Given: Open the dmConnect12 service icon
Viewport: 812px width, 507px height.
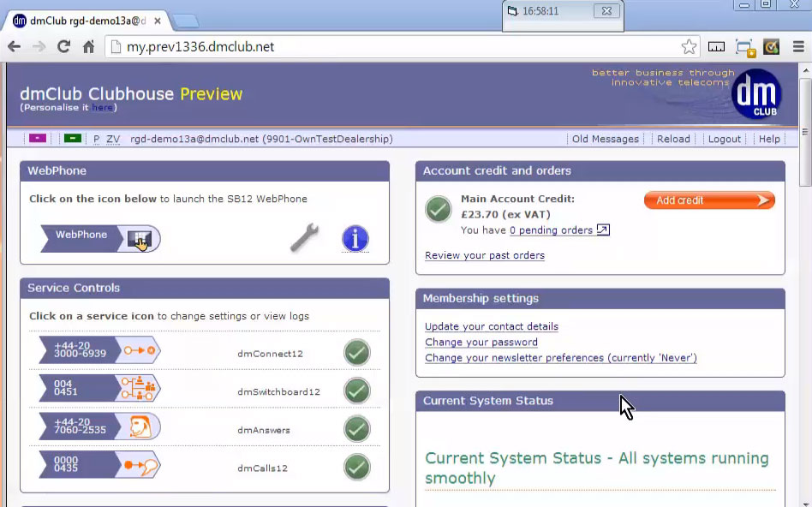Looking at the screenshot, I should tap(139, 350).
